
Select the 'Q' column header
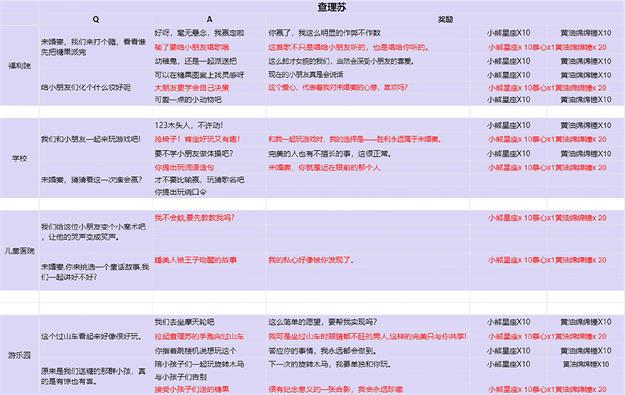click(96, 19)
